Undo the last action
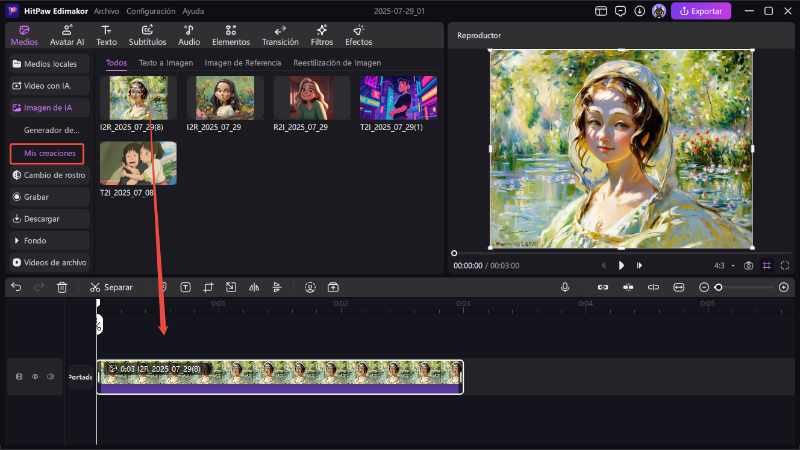The width and height of the screenshot is (800, 450). [16, 287]
